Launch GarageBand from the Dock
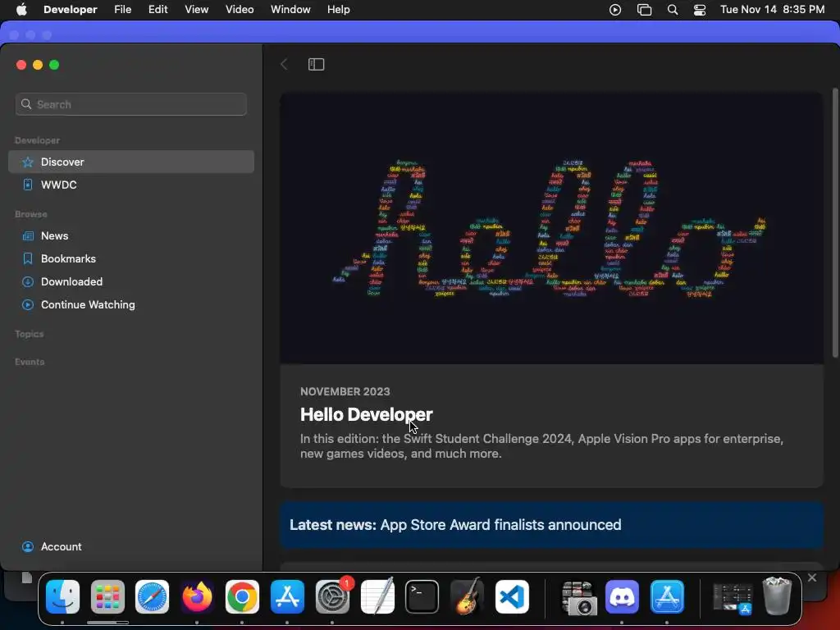Screen dimensions: 840x630 (x=467, y=597)
